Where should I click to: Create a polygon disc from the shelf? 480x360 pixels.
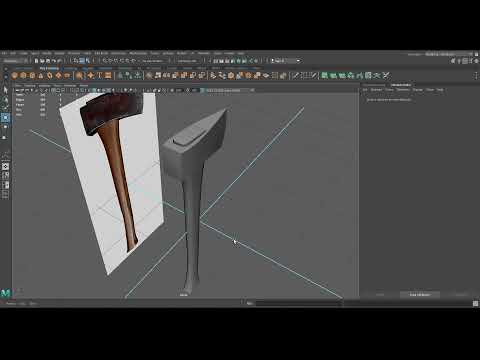[67, 76]
